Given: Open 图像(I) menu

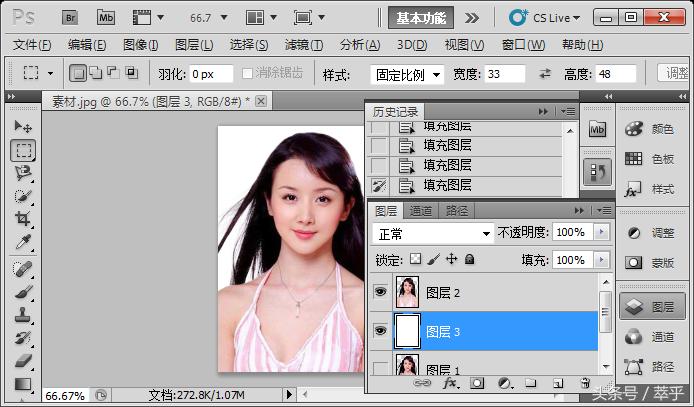Looking at the screenshot, I should tap(140, 45).
